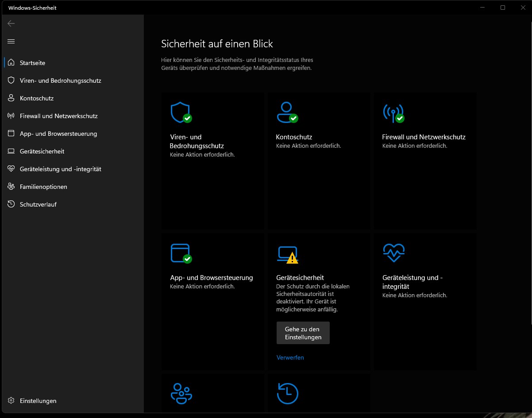The width and height of the screenshot is (532, 418).
Task: Click the Verwerfen link
Action: 290,357
